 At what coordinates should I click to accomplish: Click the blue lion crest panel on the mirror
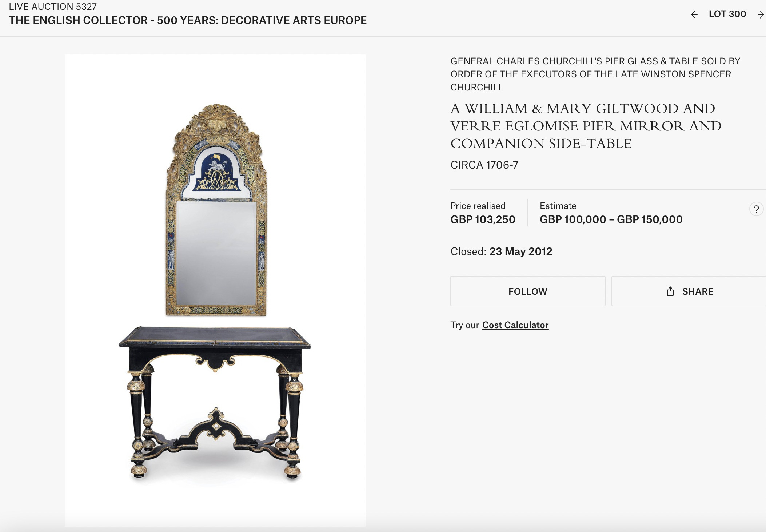(217, 172)
